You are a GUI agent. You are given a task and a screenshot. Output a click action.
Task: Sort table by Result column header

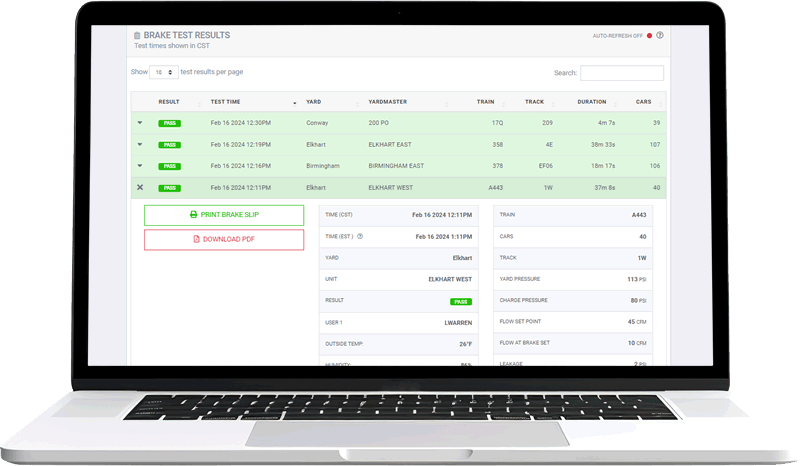[169, 102]
